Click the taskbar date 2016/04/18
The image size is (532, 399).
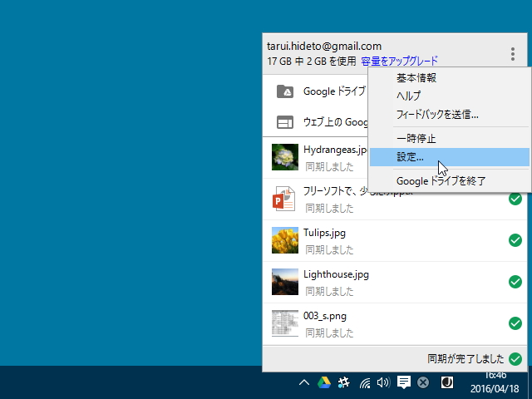[x=495, y=389]
